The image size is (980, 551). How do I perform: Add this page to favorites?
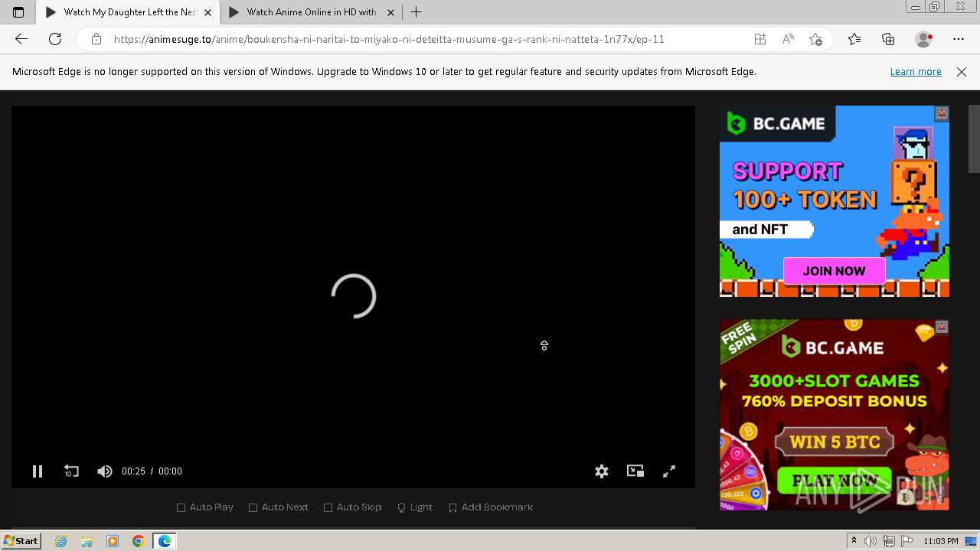coord(815,39)
